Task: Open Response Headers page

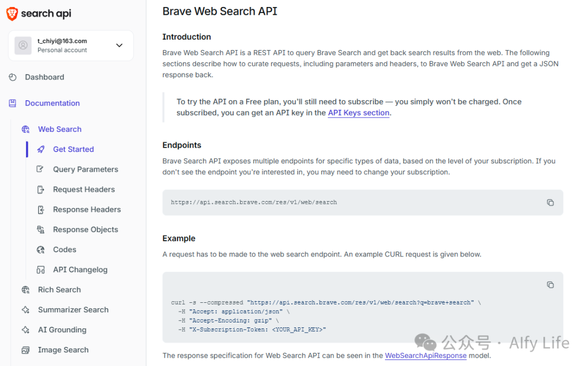Action: coord(87,210)
